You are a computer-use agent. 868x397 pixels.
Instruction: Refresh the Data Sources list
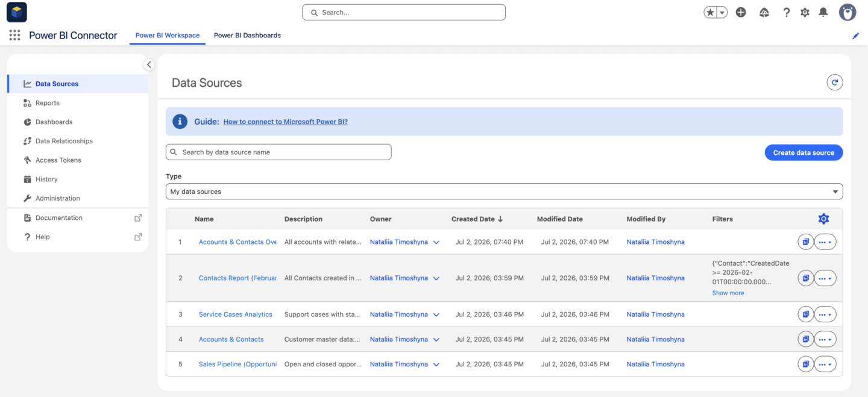pyautogui.click(x=835, y=83)
